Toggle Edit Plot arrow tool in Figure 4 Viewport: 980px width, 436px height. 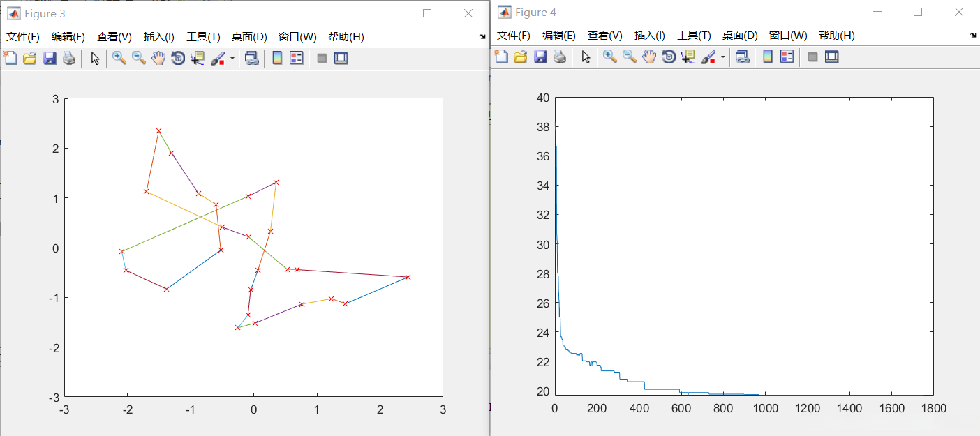tap(586, 58)
